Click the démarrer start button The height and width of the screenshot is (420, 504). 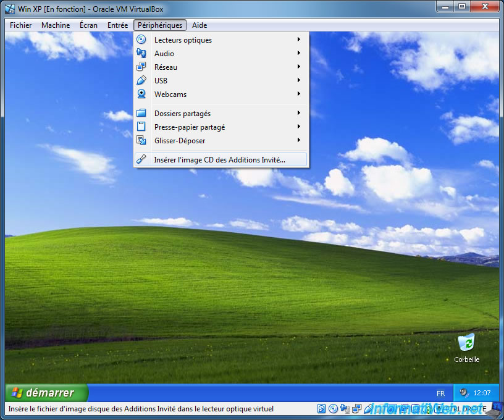click(x=46, y=393)
